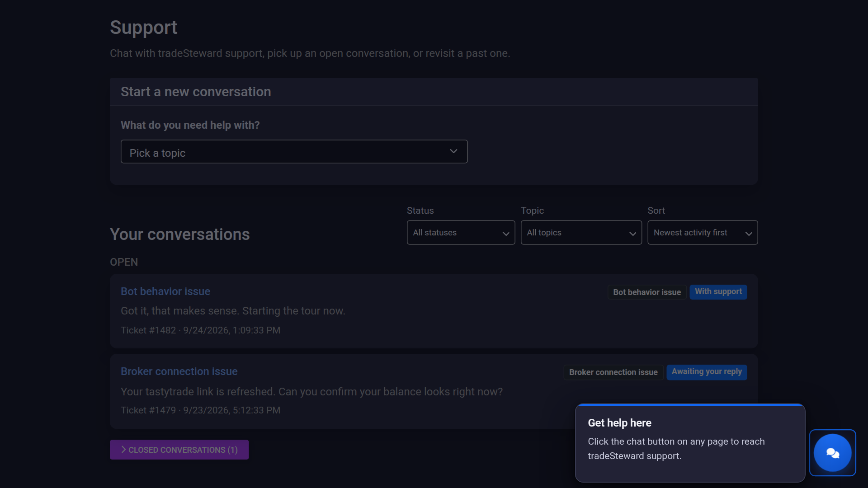Open the Broker connection issue conversation link
Screen dimensions: 868x488
[179, 371]
